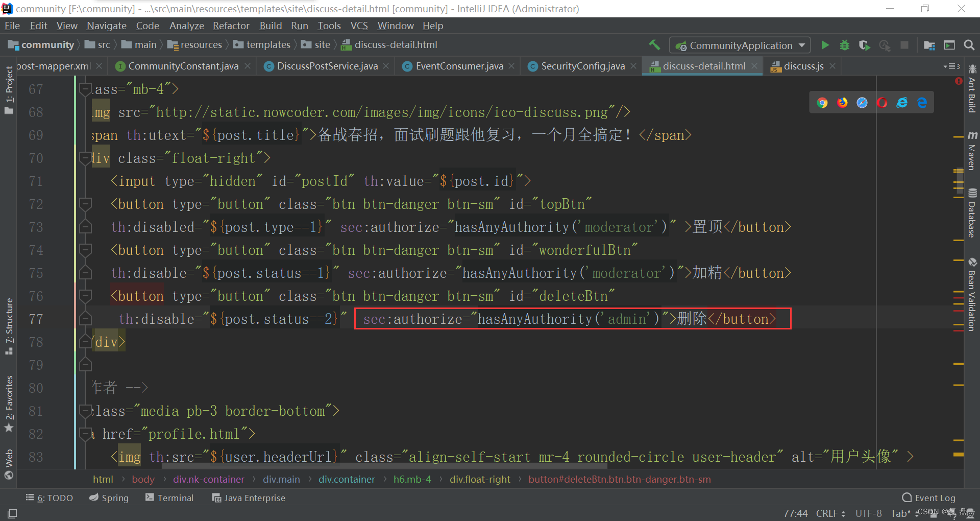
Task: Open the Event Log
Action: point(929,498)
